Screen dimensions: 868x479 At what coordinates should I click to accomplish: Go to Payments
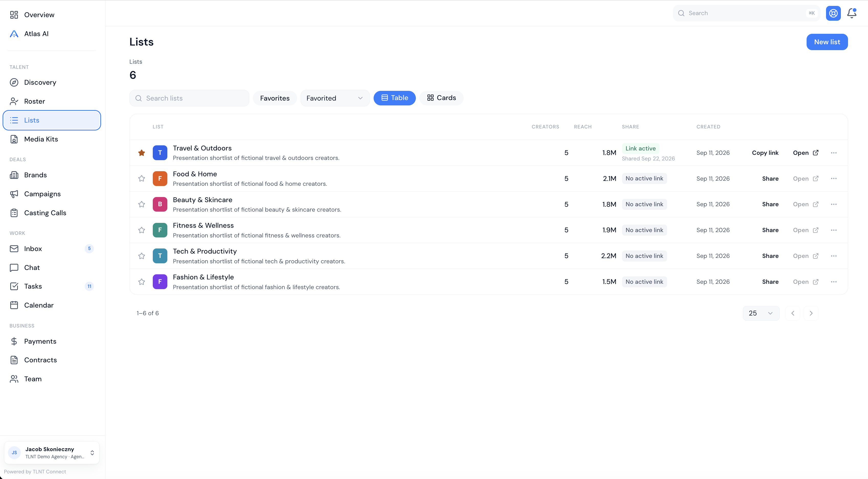click(51, 341)
